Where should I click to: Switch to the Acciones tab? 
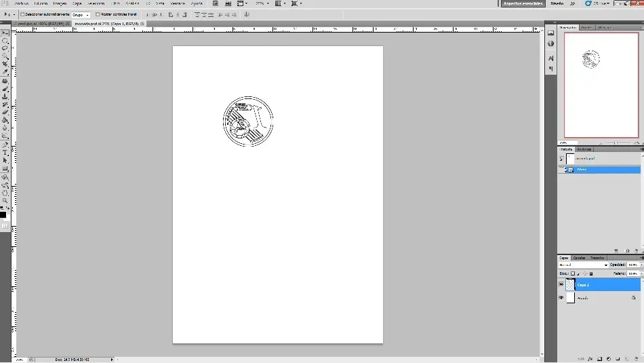584,149
